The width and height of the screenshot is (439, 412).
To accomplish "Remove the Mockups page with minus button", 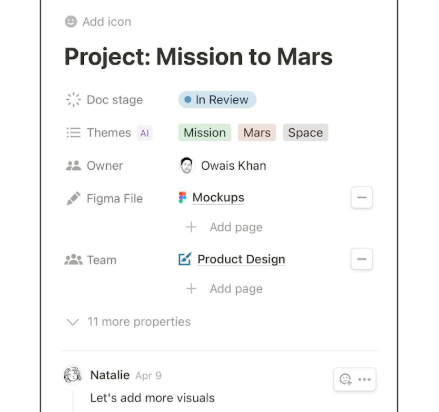I will click(362, 198).
